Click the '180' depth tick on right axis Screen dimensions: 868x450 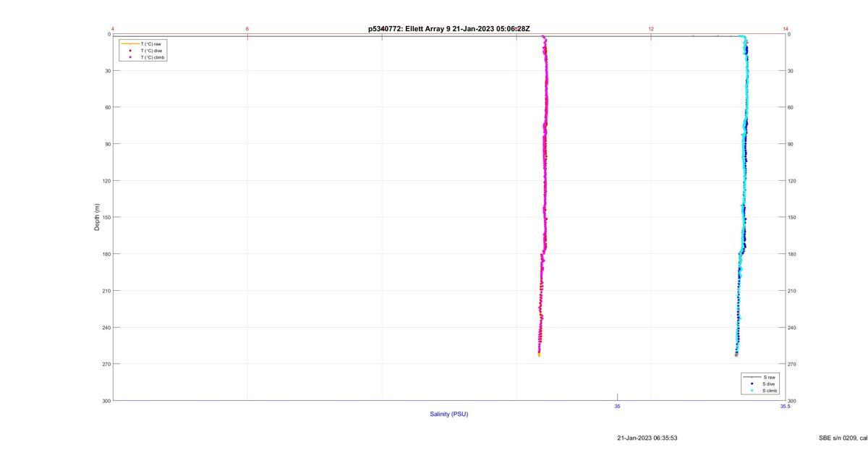792,254
